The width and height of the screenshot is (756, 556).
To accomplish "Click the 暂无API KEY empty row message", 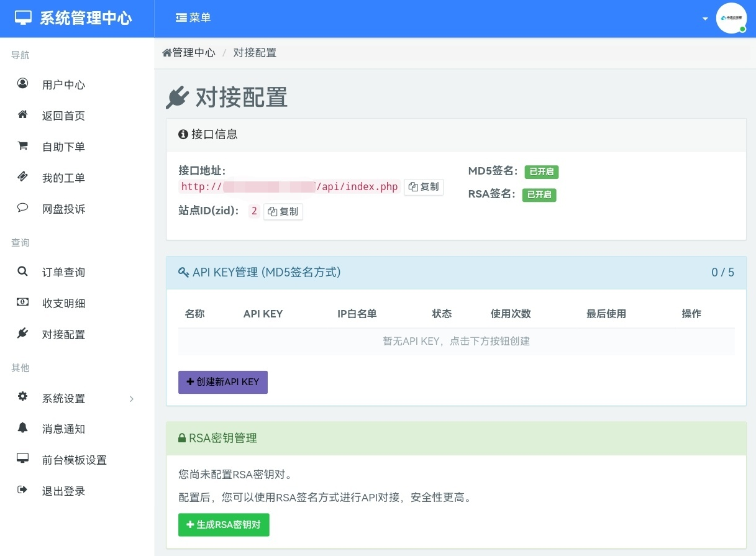I will [456, 341].
